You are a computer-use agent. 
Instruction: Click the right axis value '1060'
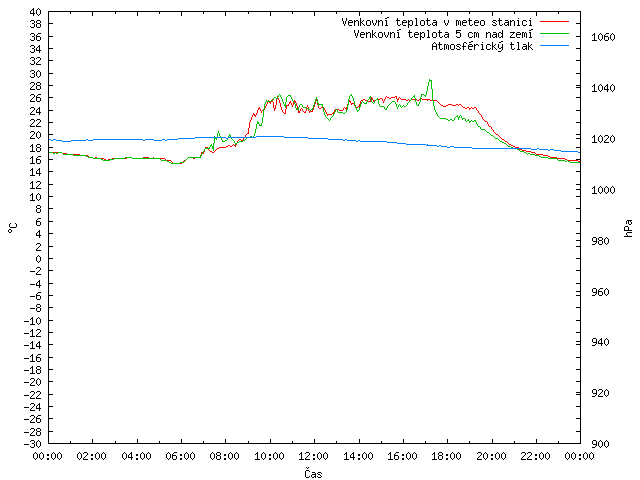(x=603, y=38)
